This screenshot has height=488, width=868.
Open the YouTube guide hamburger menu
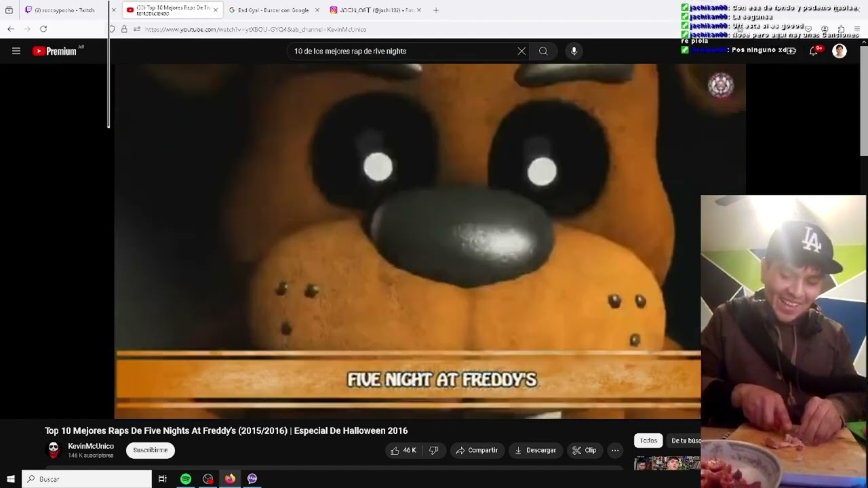[16, 51]
